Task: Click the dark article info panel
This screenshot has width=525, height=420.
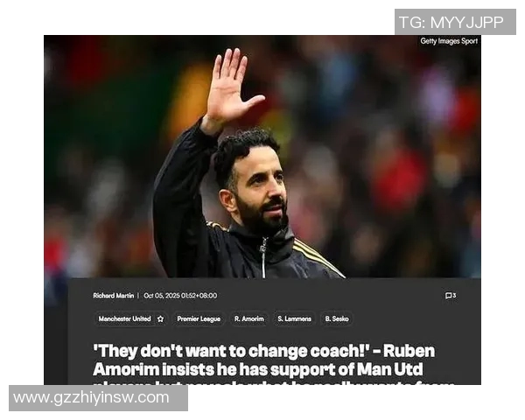Action: click(x=275, y=332)
